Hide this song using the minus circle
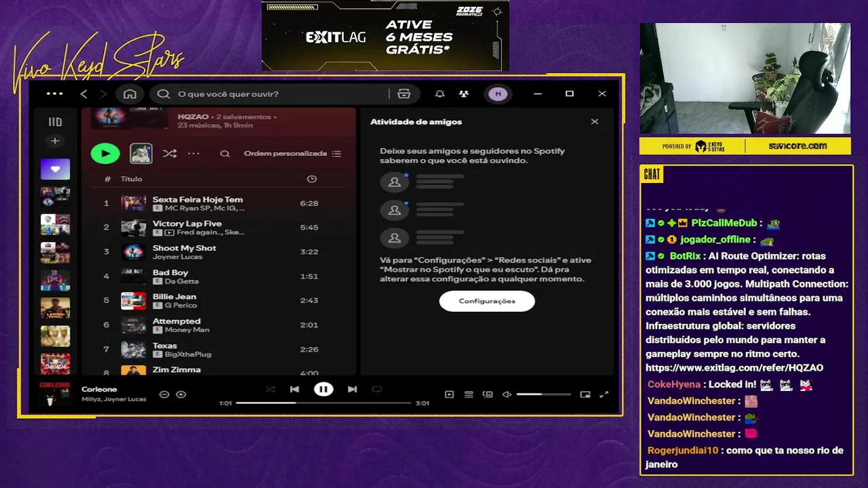 click(164, 394)
